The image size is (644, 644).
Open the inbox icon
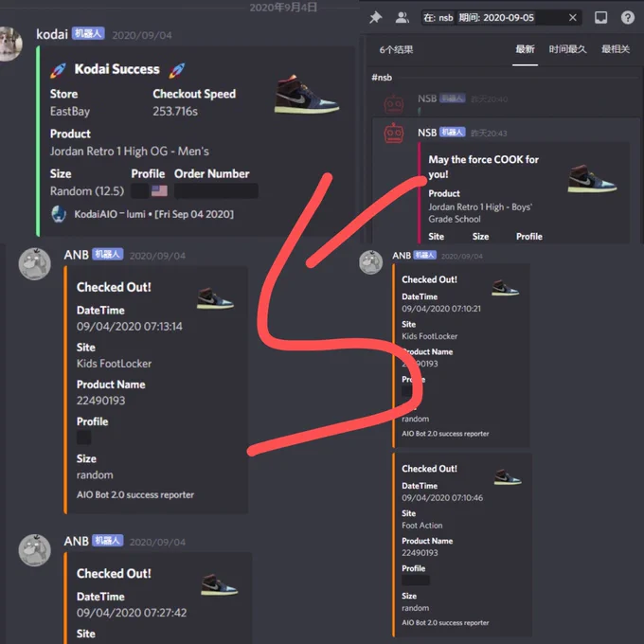tap(600, 17)
